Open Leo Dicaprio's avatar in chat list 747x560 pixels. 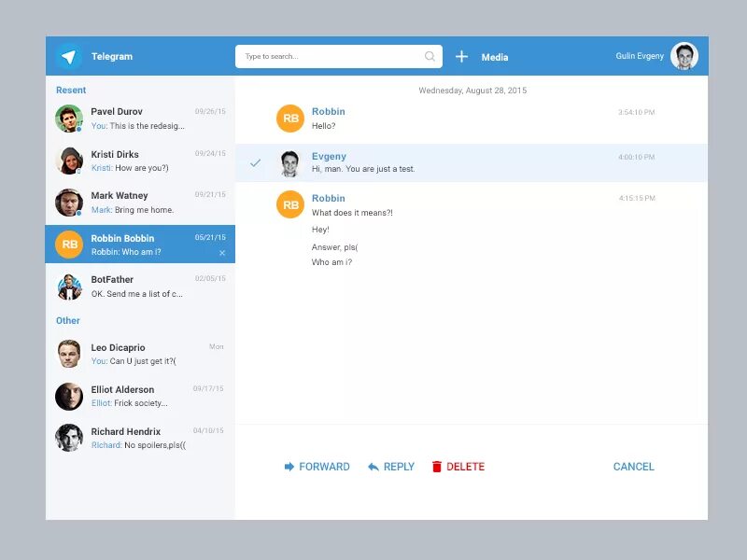[69, 354]
